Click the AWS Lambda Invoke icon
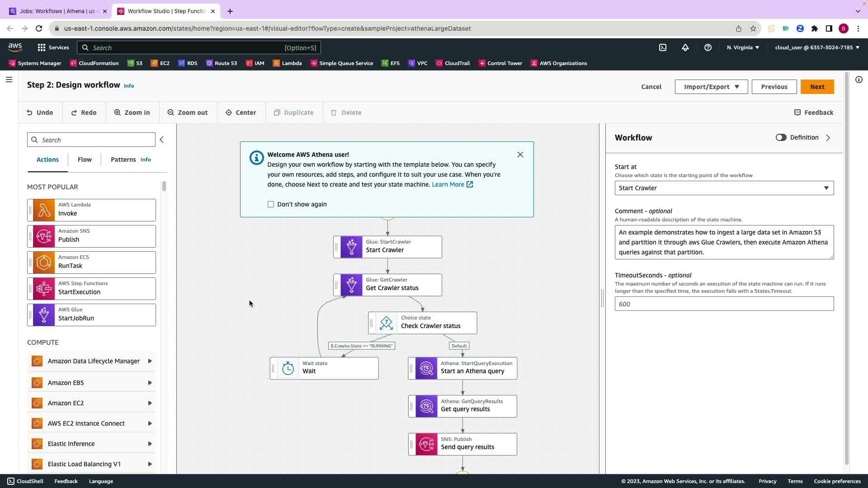Image resolution: width=868 pixels, height=488 pixels. pos(44,210)
